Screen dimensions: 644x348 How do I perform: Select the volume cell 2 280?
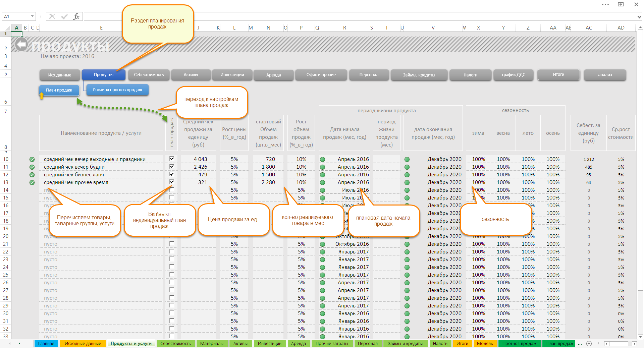tap(268, 182)
